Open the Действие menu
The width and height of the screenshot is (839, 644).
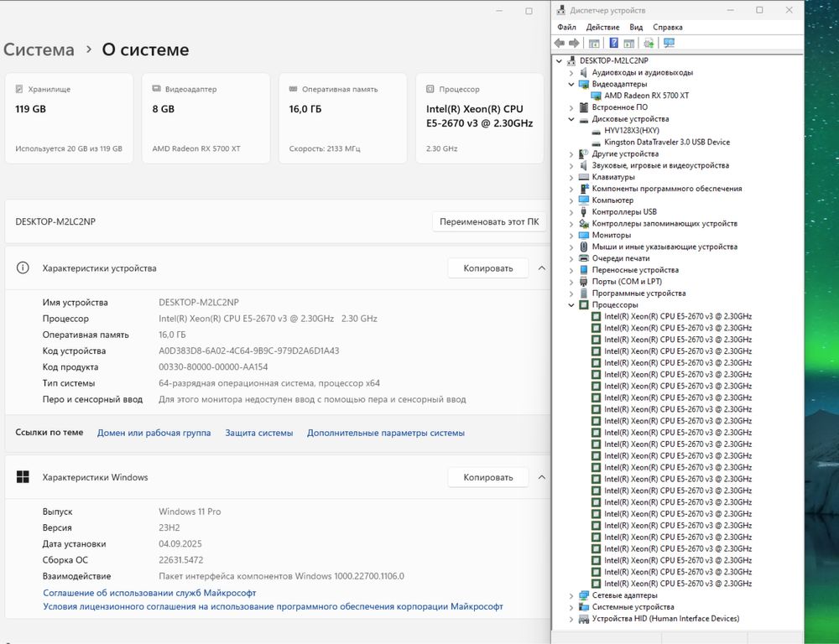click(602, 28)
